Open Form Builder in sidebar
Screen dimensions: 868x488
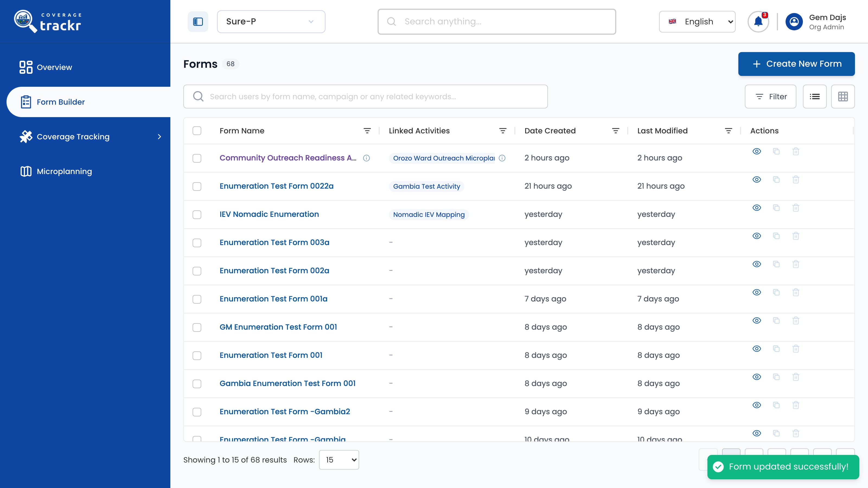point(88,102)
